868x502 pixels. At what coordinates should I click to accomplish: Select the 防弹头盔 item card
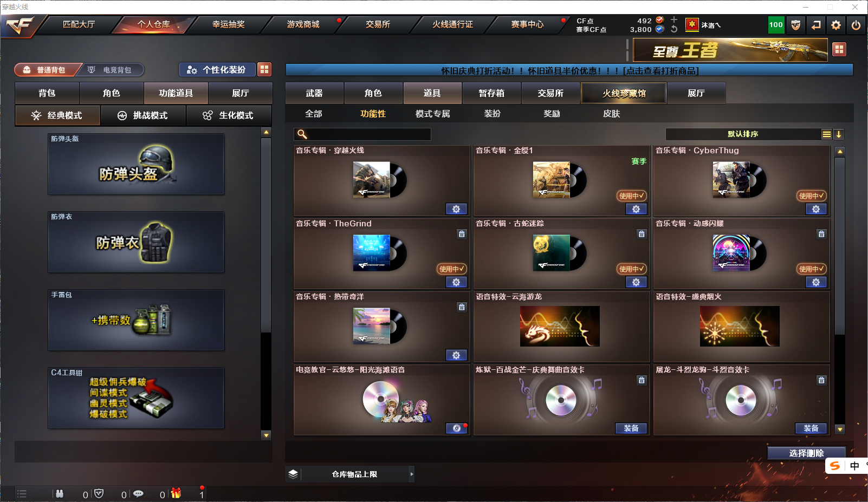pyautogui.click(x=136, y=164)
